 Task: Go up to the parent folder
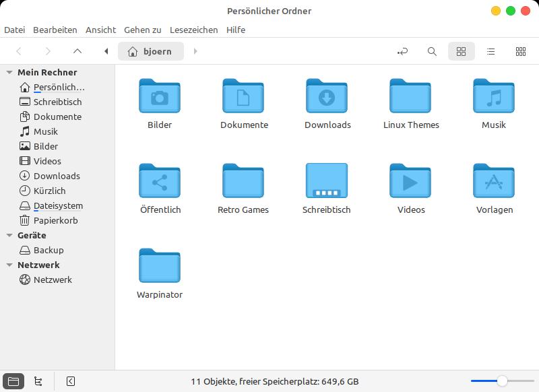(x=77, y=52)
